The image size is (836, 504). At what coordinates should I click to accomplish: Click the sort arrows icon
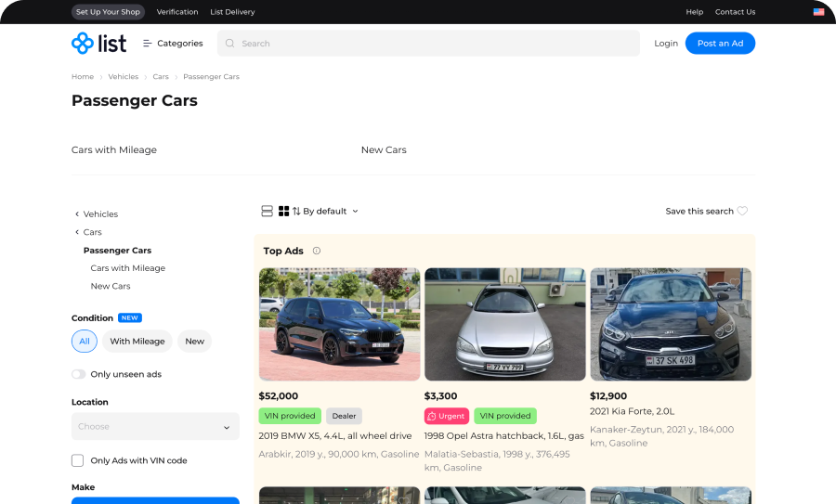coord(296,211)
